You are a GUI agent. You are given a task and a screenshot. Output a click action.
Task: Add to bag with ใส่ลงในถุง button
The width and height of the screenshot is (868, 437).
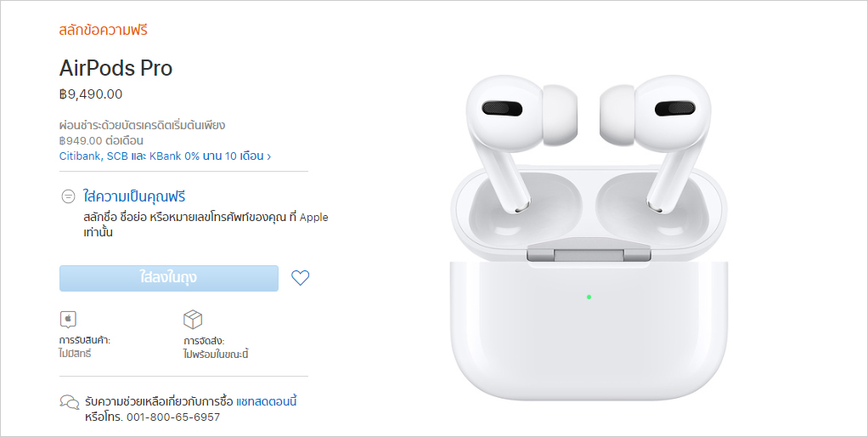click(169, 278)
